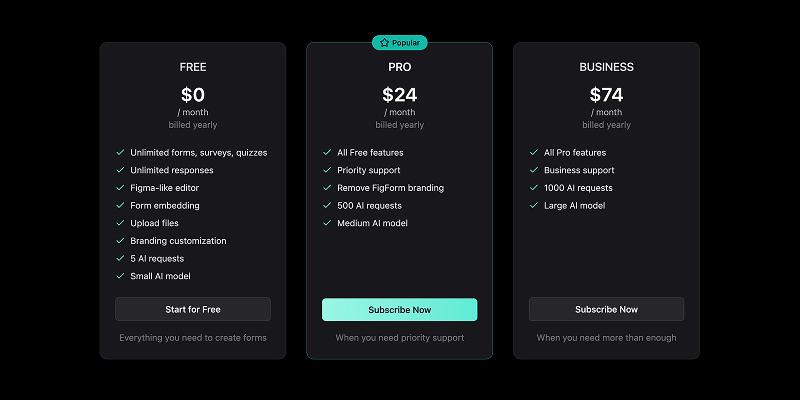800x400 pixels.
Task: Click the Form embedding feature text
Action: (x=165, y=206)
